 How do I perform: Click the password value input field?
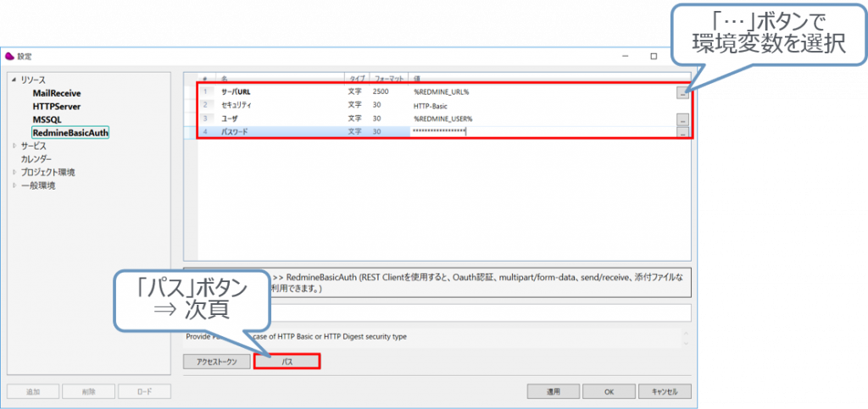pos(542,132)
